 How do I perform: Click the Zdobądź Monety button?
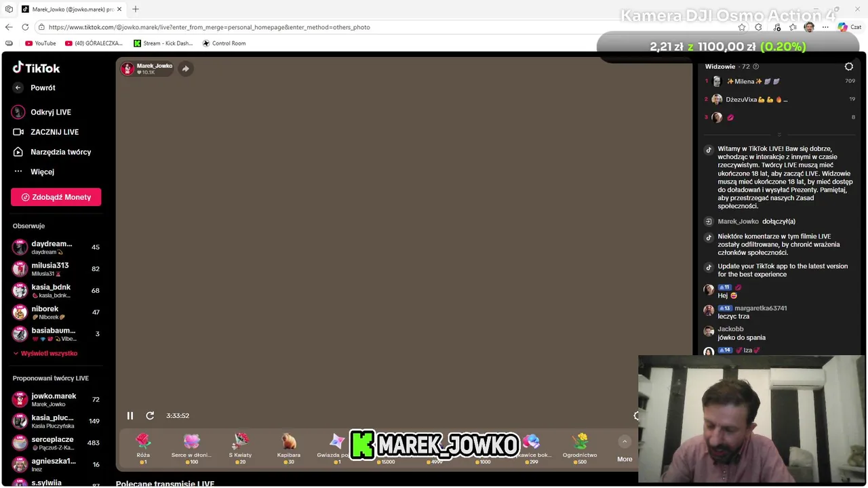(56, 197)
